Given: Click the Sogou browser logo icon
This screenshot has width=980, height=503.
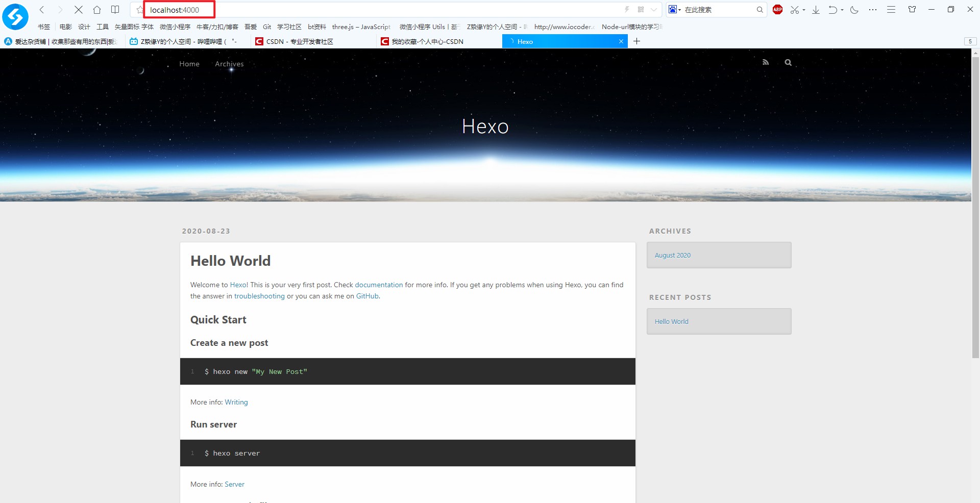Looking at the screenshot, I should pos(15,16).
